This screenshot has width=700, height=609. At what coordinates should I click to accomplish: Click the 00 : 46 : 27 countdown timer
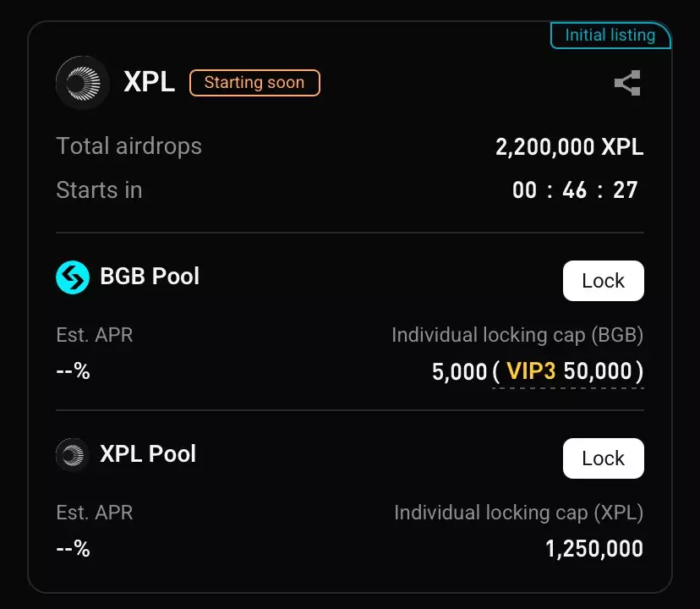click(x=575, y=190)
